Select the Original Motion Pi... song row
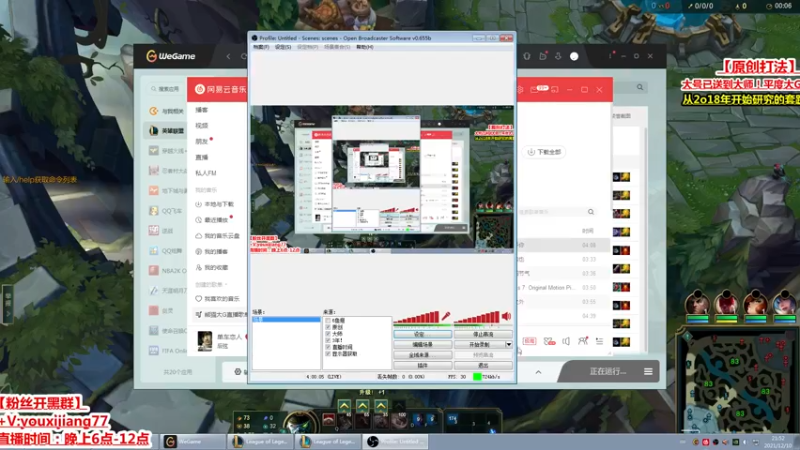Screen dimensions: 800x450 click(x=564, y=288)
